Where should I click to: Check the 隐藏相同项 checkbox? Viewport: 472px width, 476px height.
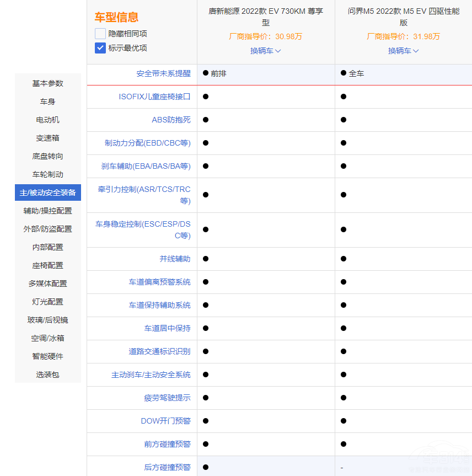(100, 34)
